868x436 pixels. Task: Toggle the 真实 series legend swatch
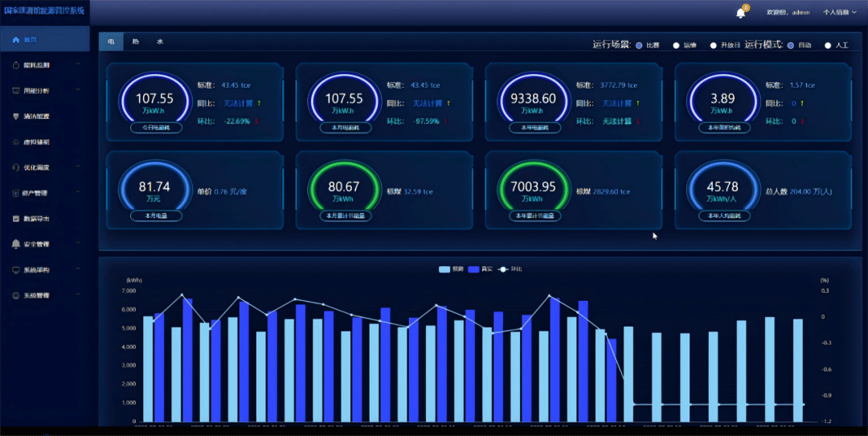[473, 269]
